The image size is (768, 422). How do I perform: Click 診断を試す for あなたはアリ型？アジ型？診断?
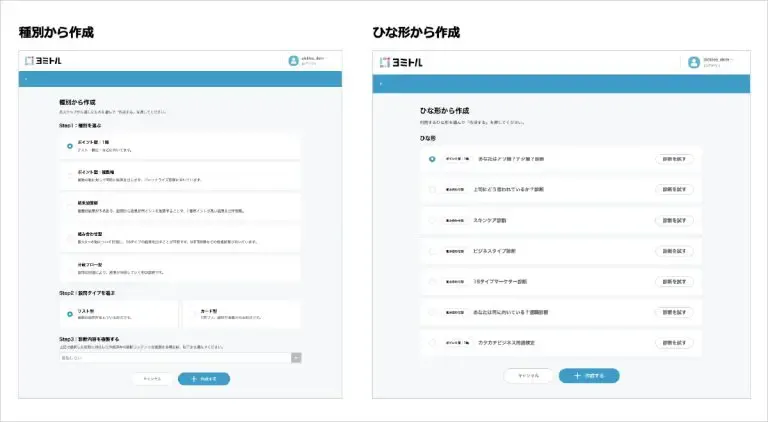click(674, 159)
